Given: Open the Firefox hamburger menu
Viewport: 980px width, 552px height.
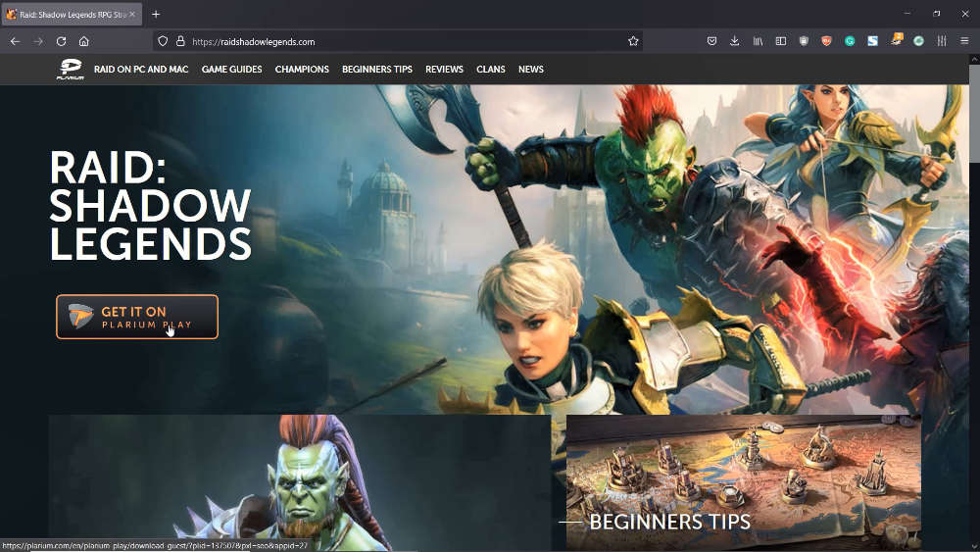Looking at the screenshot, I should click(964, 41).
